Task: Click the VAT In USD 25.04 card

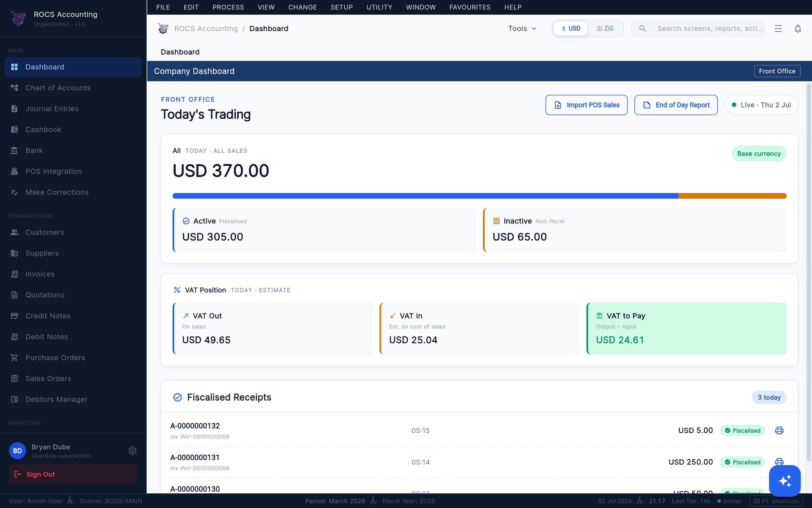Action: (479, 328)
